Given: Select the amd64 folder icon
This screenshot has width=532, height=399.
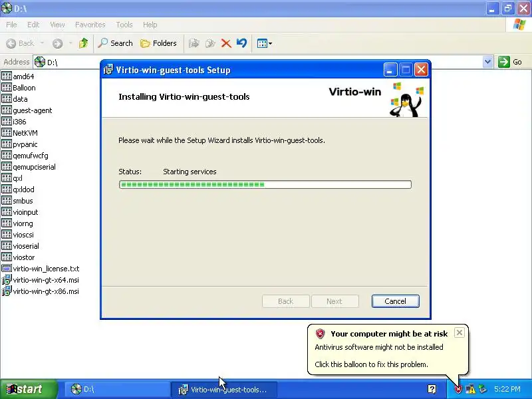Looking at the screenshot, I should (x=7, y=76).
